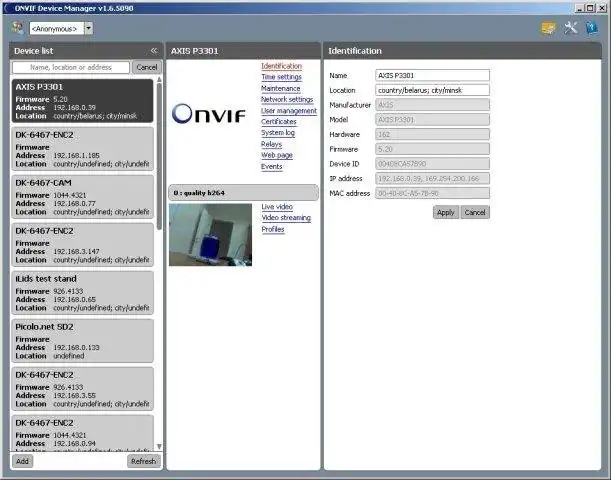Select DK-6467-ENC2 device at 192.168.3.147
Image resolution: width=611 pixels, height=480 pixels.
coord(82,245)
